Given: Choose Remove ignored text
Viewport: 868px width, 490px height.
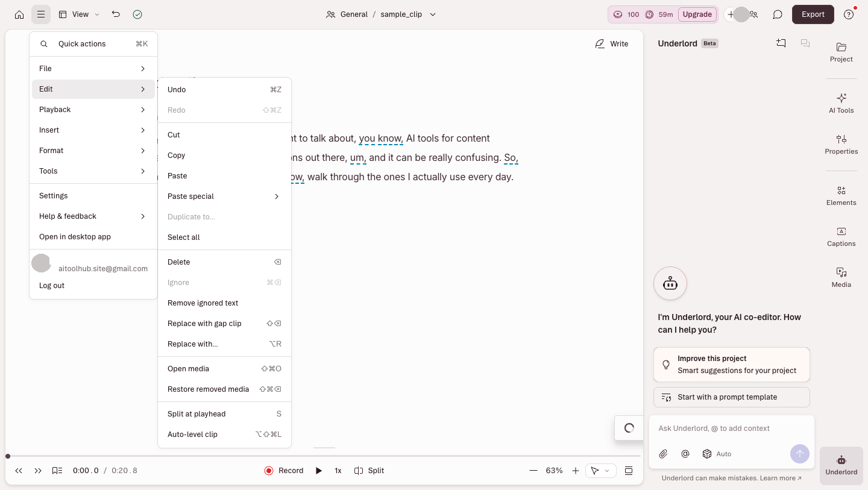Looking at the screenshot, I should [x=224, y=303].
